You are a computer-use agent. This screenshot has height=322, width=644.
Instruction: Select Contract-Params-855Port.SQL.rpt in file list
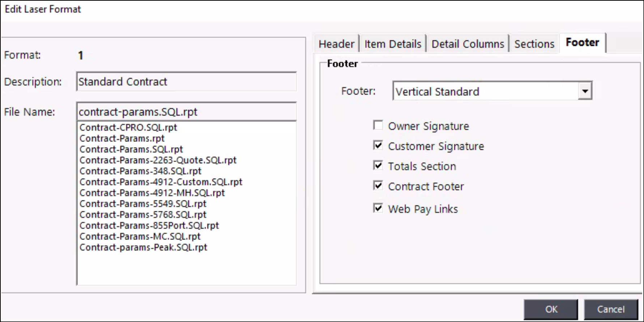point(149,226)
